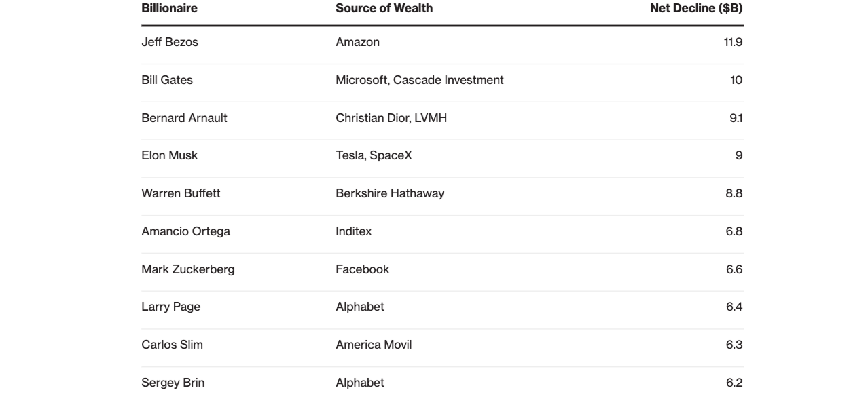The height and width of the screenshot is (401, 868).
Task: Click the Tesla, SpaceX source cell
Action: click(374, 155)
